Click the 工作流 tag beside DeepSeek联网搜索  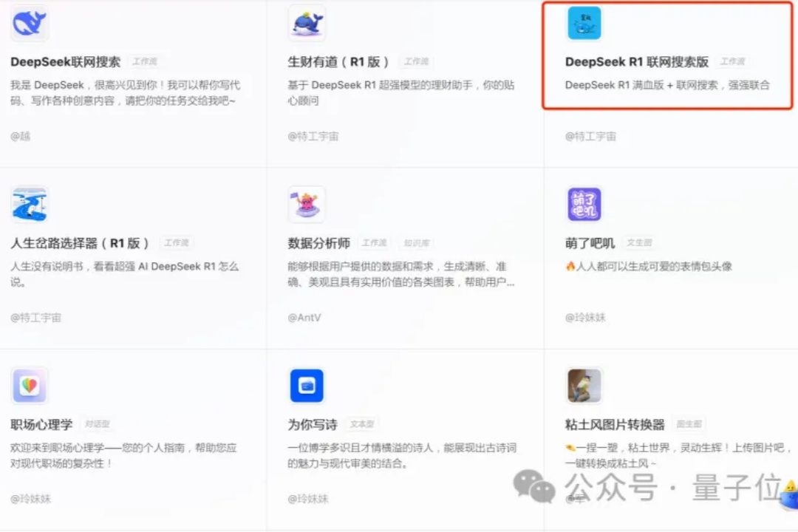145,61
